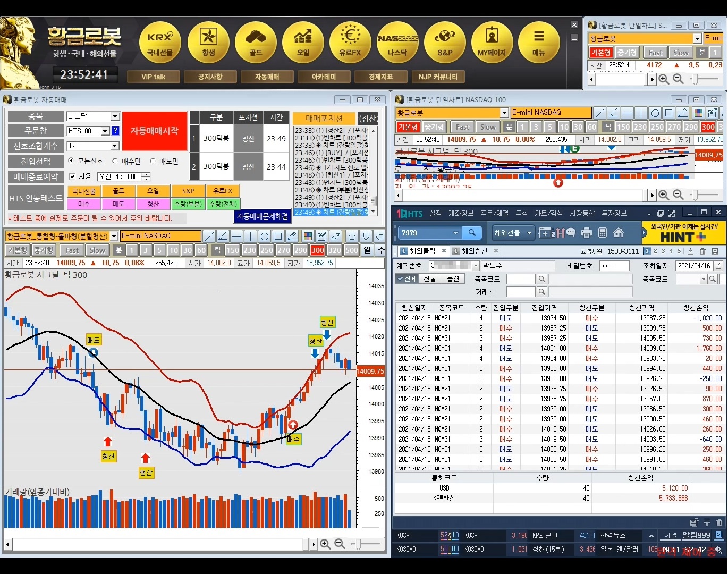Select trend line tool in main chart toolbar
The height and width of the screenshot is (574, 728).
coord(209,236)
